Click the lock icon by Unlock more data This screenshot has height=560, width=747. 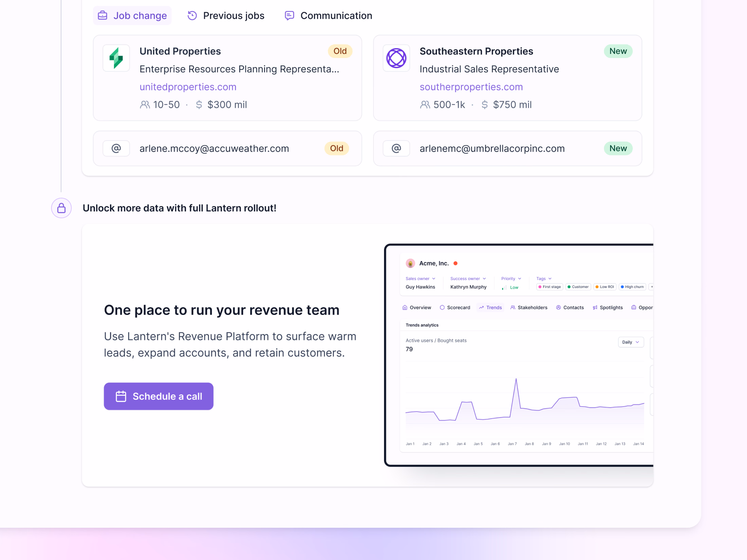61,208
